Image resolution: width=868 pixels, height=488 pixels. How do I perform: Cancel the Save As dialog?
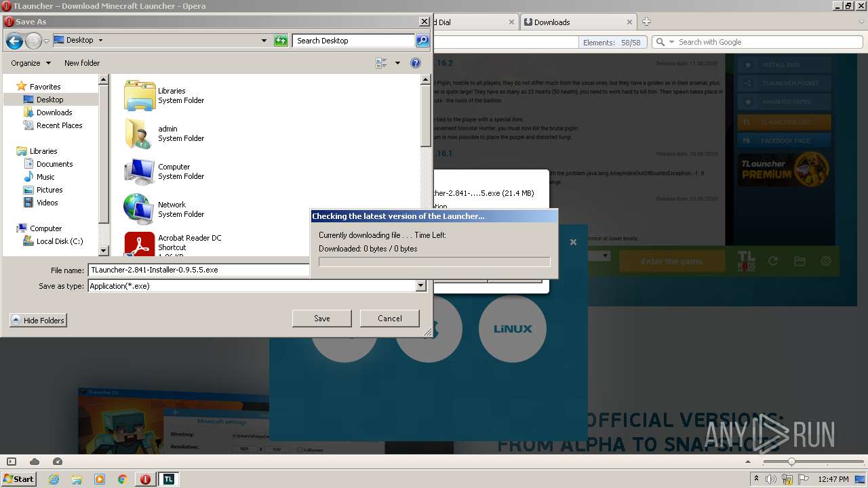point(390,319)
